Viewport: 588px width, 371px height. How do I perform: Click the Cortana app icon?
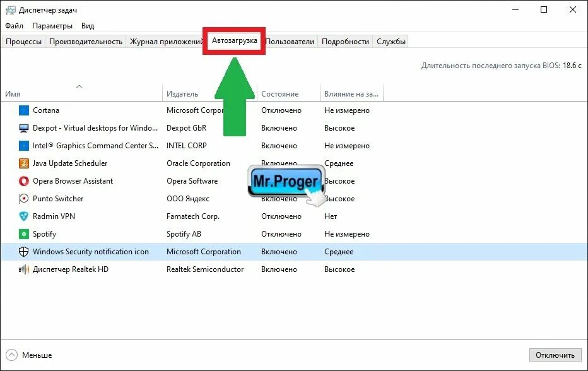tap(23, 110)
